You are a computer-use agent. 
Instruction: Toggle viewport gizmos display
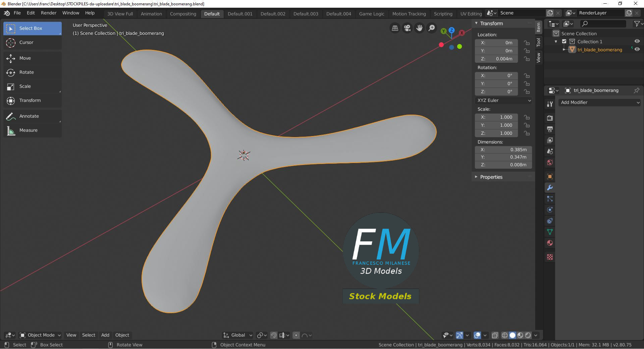pos(460,335)
